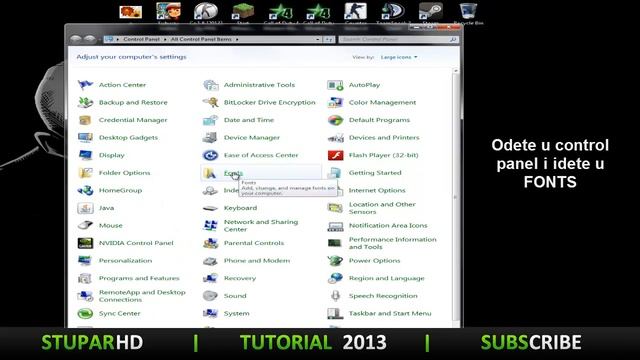
Task: Open the Mouse icon
Action: point(85,225)
